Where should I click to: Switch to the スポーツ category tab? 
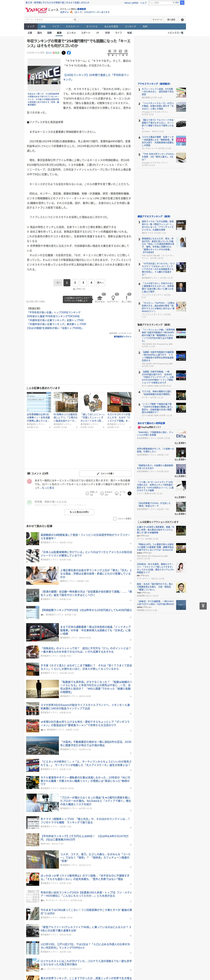point(86,33)
